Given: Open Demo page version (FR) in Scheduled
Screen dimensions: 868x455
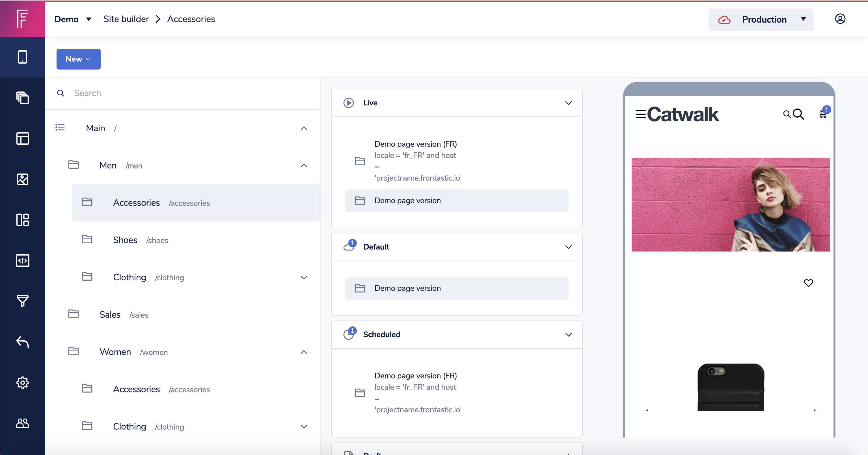Looking at the screenshot, I should coord(457,393).
